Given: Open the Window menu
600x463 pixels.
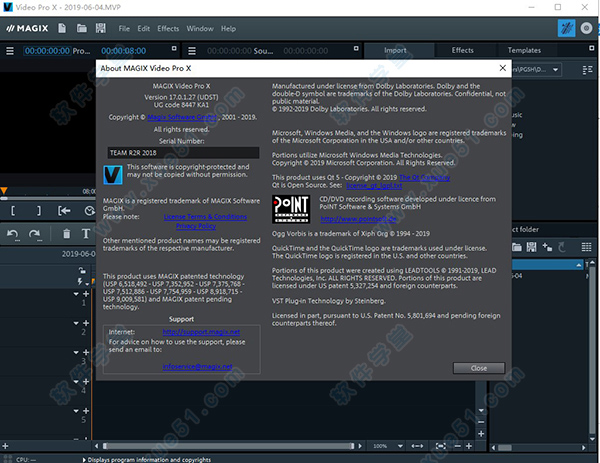Looking at the screenshot, I should 200,29.
